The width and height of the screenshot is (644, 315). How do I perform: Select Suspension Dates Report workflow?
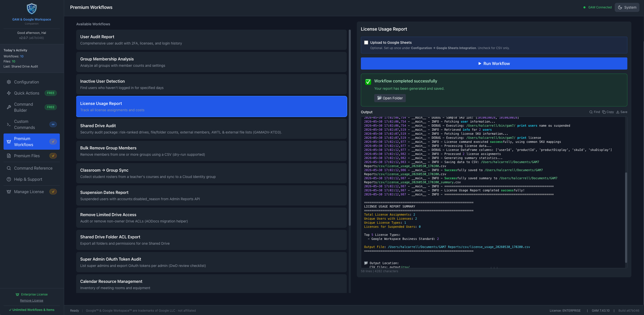(x=211, y=195)
